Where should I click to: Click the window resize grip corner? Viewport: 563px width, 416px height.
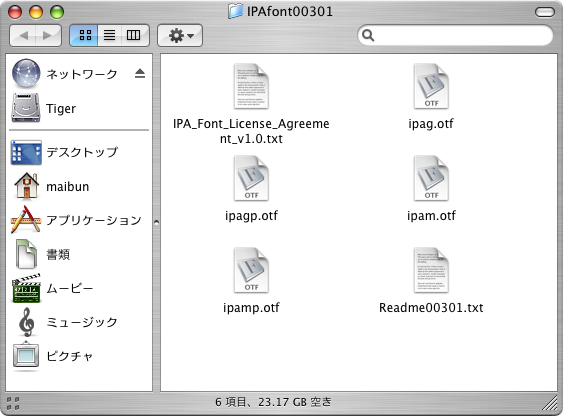tap(550, 403)
